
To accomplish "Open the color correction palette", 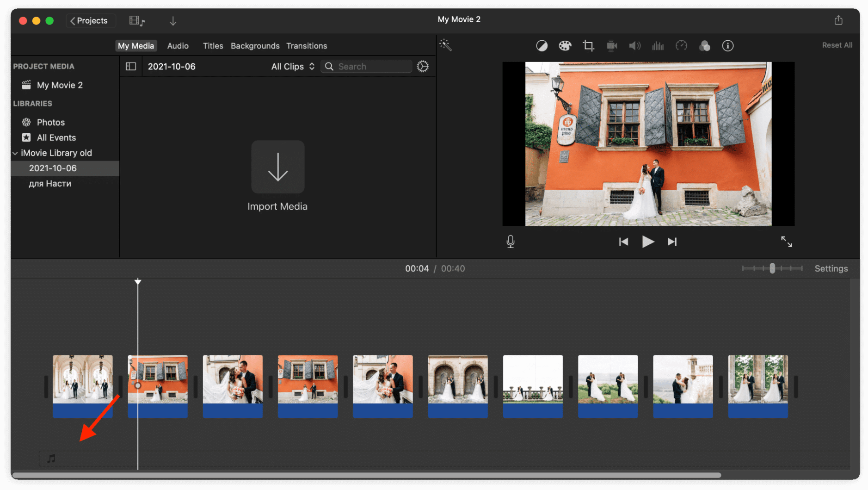I will point(565,46).
